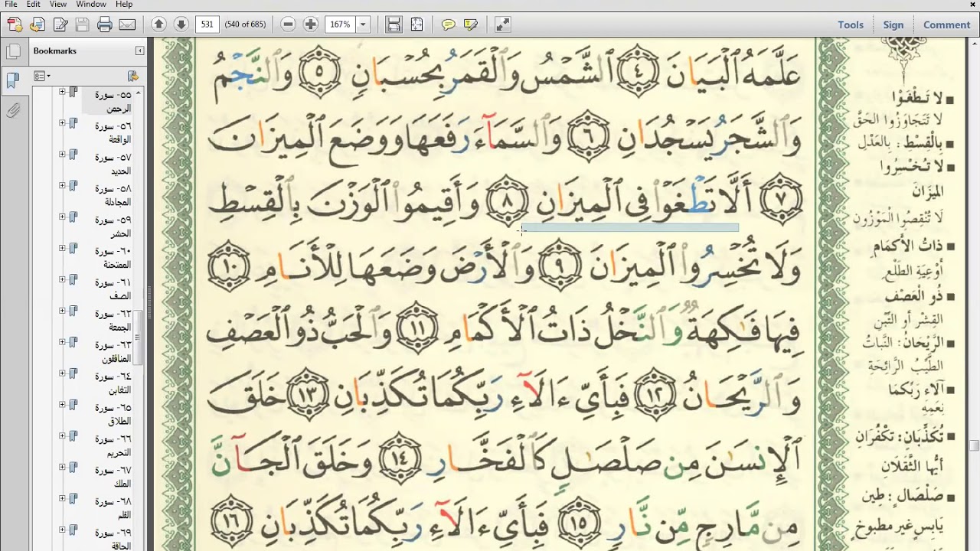Image resolution: width=980 pixels, height=551 pixels.
Task: Add a sticky note comment
Action: pos(449,24)
